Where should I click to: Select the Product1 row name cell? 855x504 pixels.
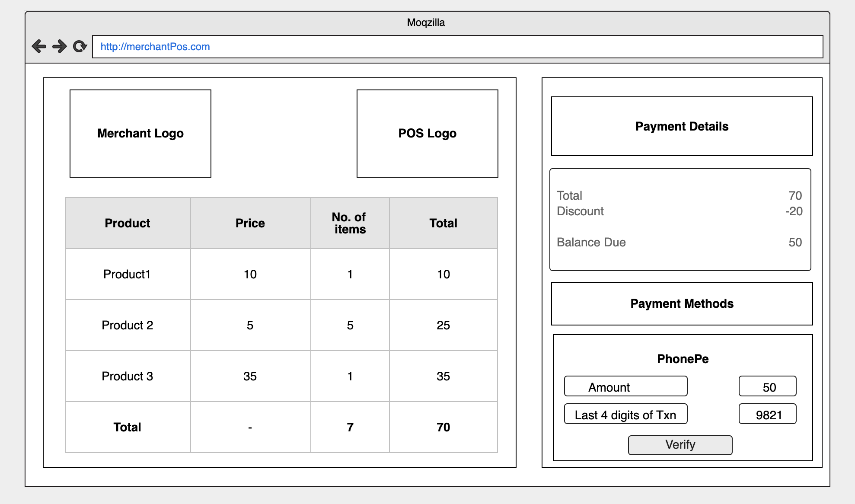128,274
